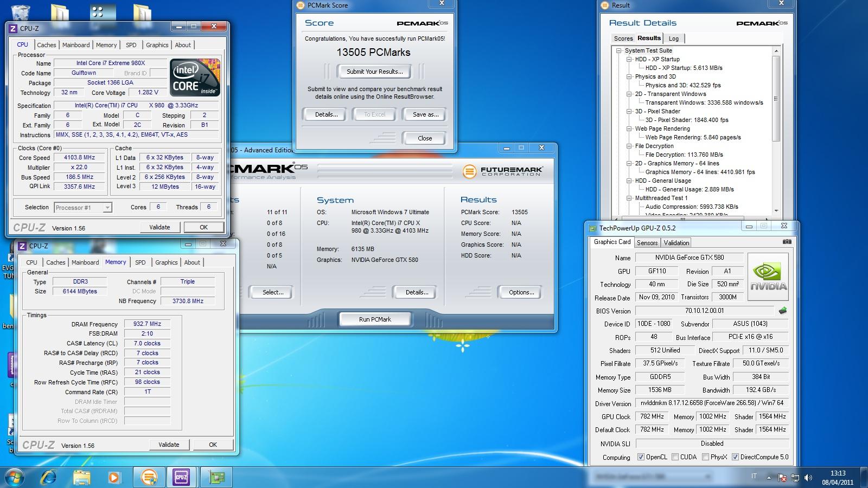Collapse the 3D - Pixel Shader node
The width and height of the screenshot is (868, 488).
click(x=629, y=111)
